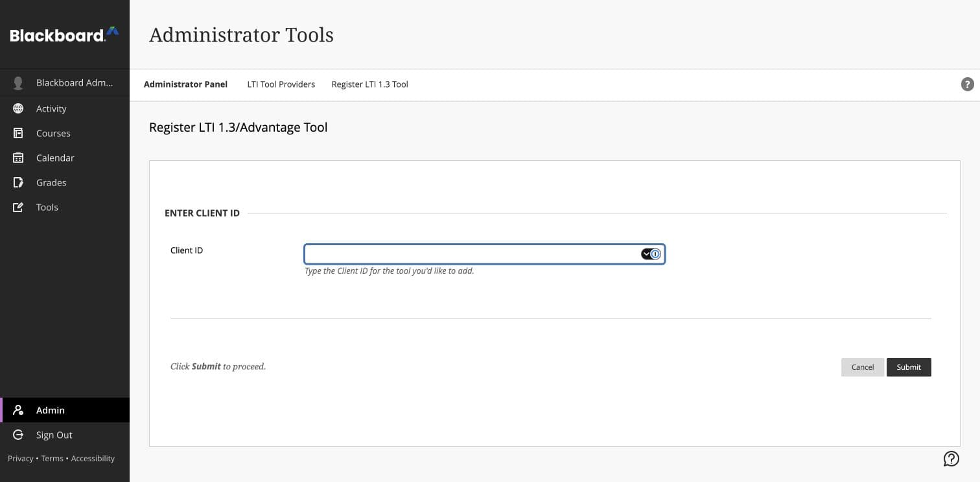Open Blackboard Adm... profile menu item
Image resolution: width=980 pixels, height=482 pixels.
click(65, 83)
